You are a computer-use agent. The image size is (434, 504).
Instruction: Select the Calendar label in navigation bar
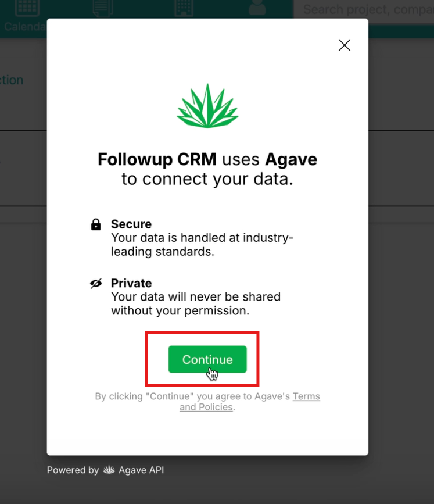tap(25, 26)
